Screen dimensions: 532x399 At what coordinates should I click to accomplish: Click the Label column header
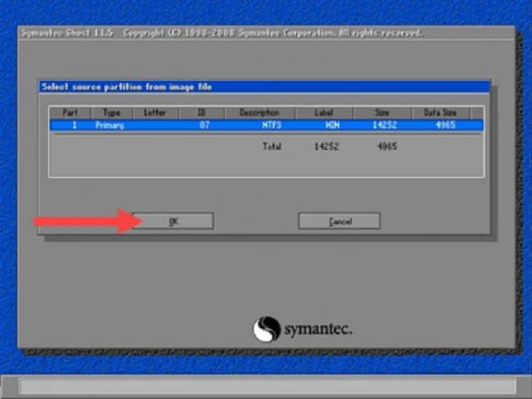coord(324,113)
